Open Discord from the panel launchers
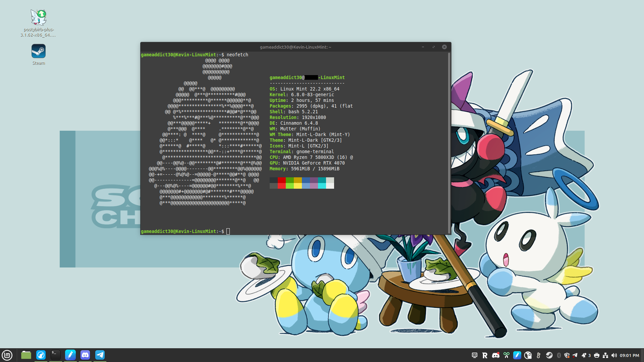Image resolution: width=644 pixels, height=362 pixels. click(x=85, y=355)
